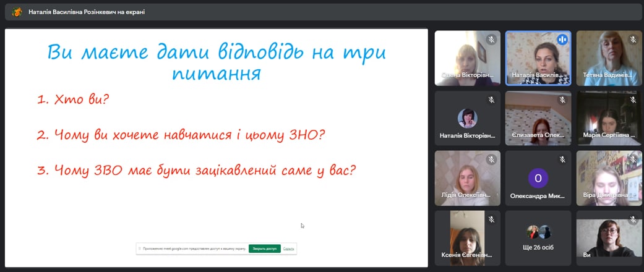The image size is (644, 272).
Task: Select your own video tile labeled Ви
Action: pyautogui.click(x=609, y=238)
